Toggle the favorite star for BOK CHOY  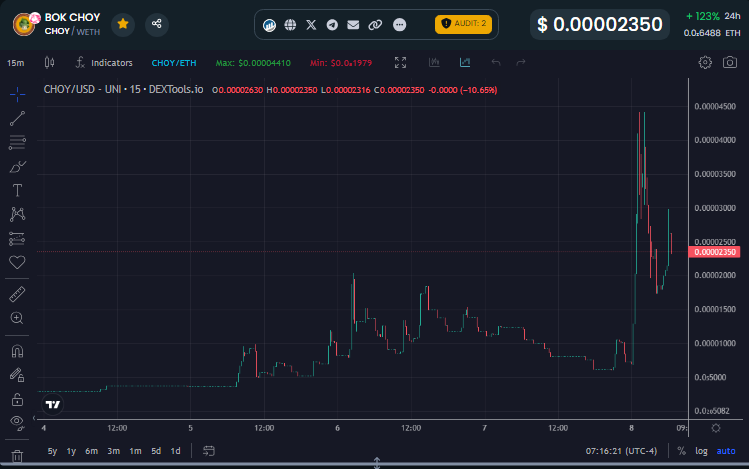tap(123, 24)
